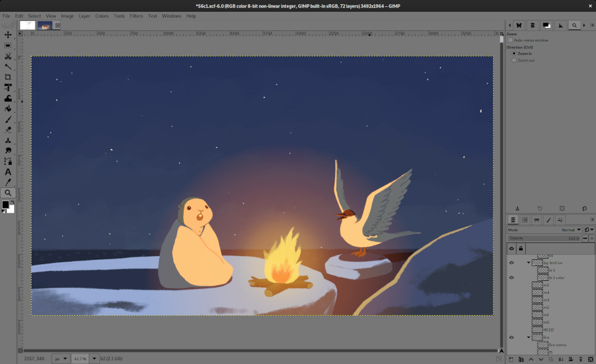
Task: Open the Colors menu
Action: tap(102, 16)
